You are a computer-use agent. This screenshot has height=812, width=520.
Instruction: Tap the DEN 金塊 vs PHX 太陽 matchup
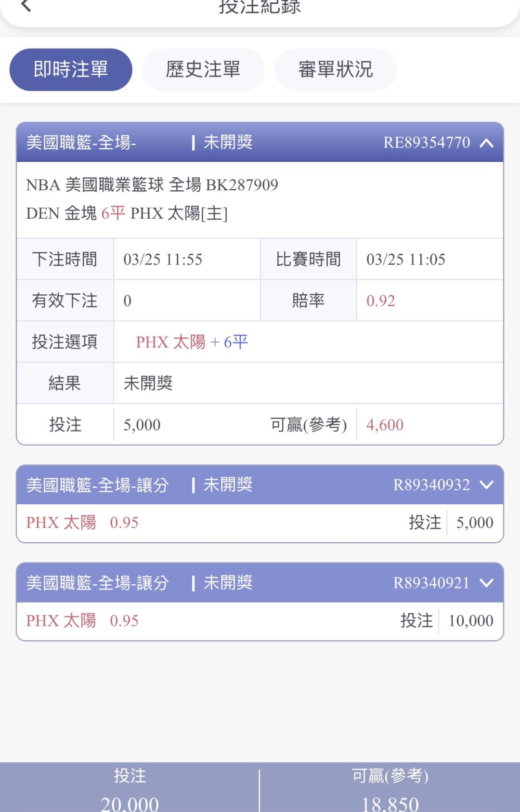tap(127, 213)
